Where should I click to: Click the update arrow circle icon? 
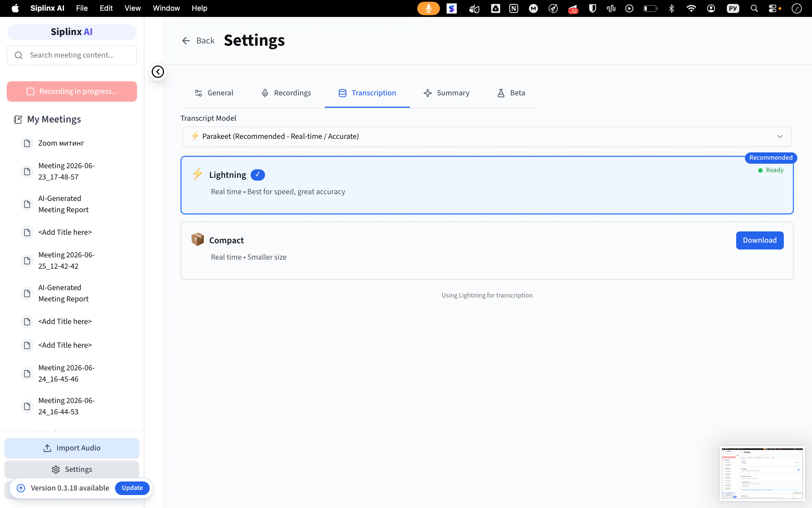coord(21,488)
